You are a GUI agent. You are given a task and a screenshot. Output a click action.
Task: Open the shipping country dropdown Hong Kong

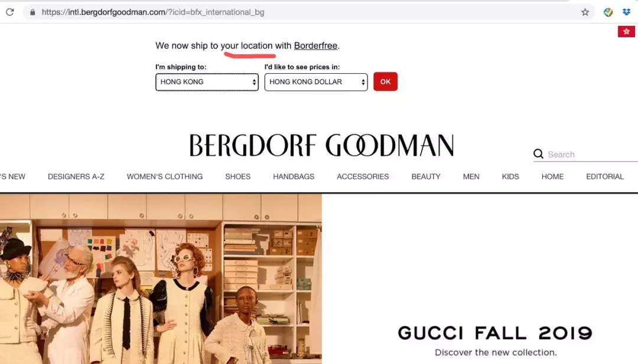[207, 82]
